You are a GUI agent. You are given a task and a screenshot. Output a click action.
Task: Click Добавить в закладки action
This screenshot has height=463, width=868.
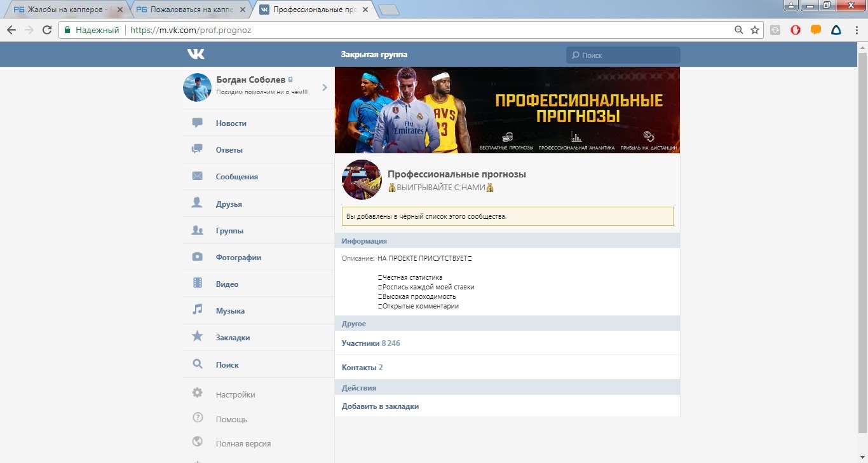click(x=380, y=406)
